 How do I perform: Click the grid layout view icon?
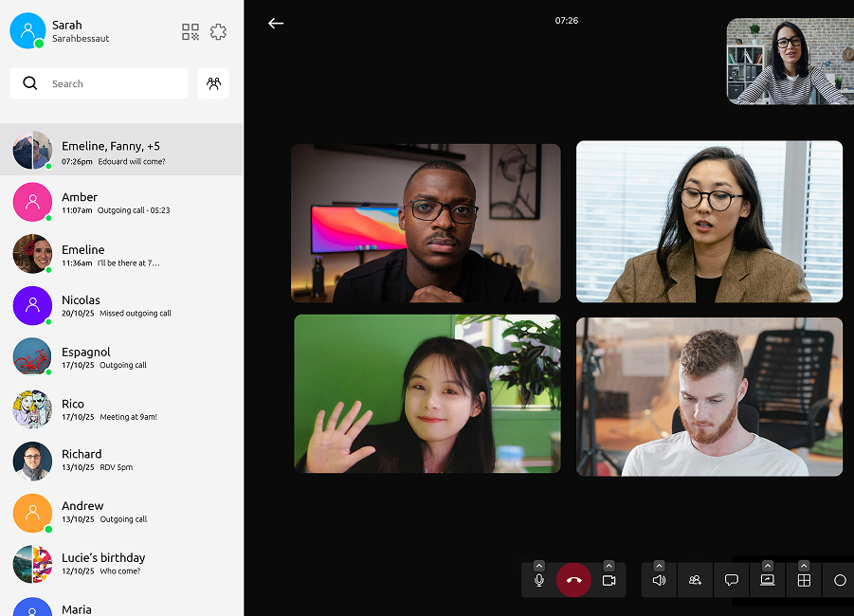(x=804, y=580)
